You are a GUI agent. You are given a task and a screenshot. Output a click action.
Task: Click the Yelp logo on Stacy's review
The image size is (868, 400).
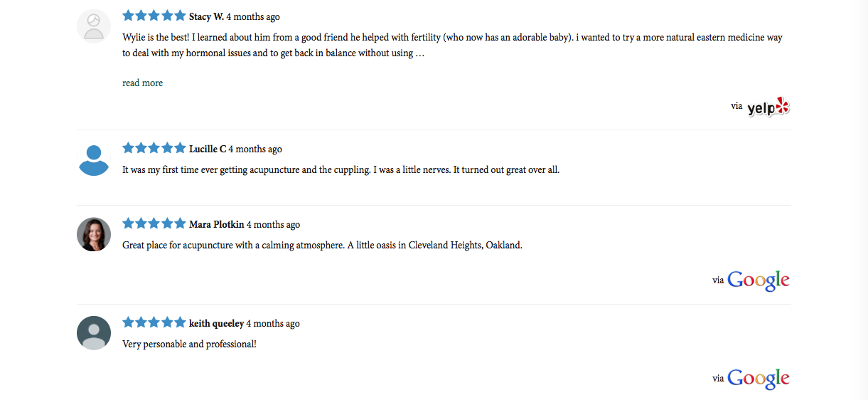point(768,107)
